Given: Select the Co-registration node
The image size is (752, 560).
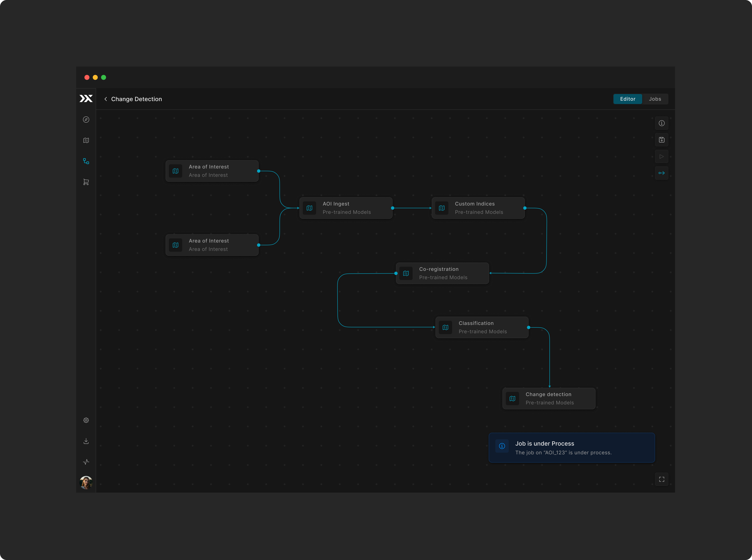Looking at the screenshot, I should (442, 274).
